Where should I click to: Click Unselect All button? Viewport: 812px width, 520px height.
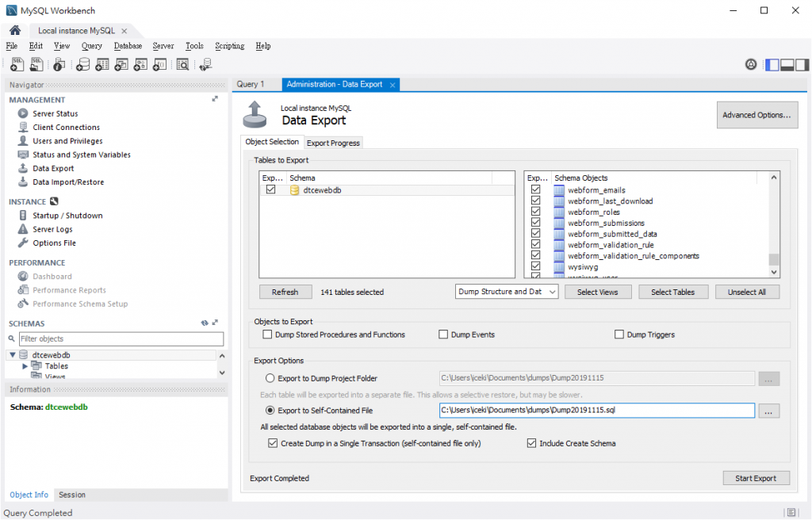(747, 292)
